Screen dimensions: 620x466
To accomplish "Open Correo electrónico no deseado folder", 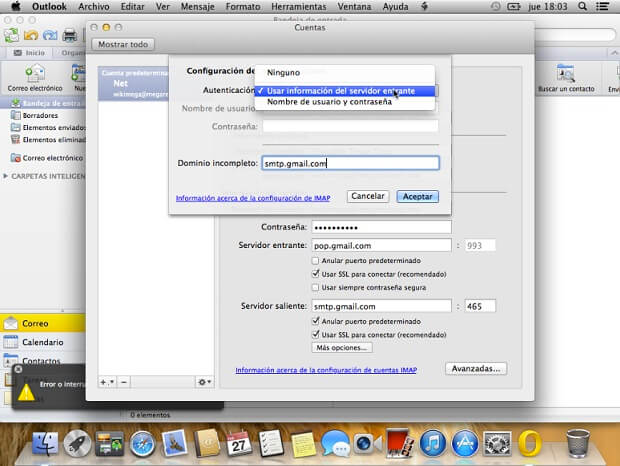I will coord(47,158).
